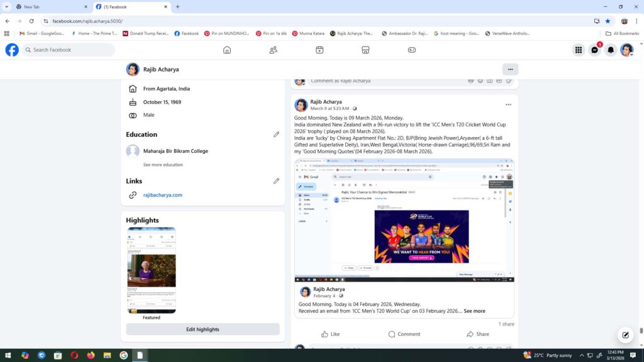Go to Facebook Video tab icon
This screenshot has width=644, height=362.
319,50
